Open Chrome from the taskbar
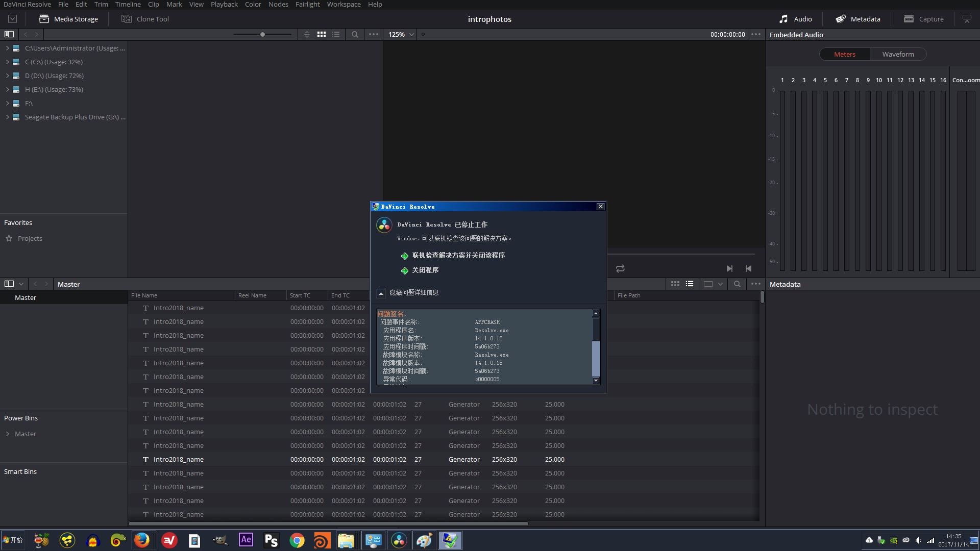This screenshot has height=551, width=980. click(297, 540)
